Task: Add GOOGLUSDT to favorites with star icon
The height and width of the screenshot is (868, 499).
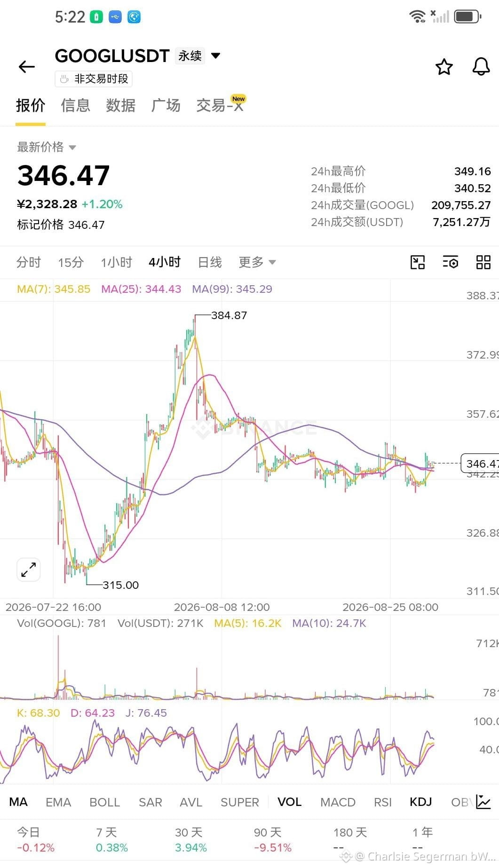Action: pyautogui.click(x=444, y=67)
